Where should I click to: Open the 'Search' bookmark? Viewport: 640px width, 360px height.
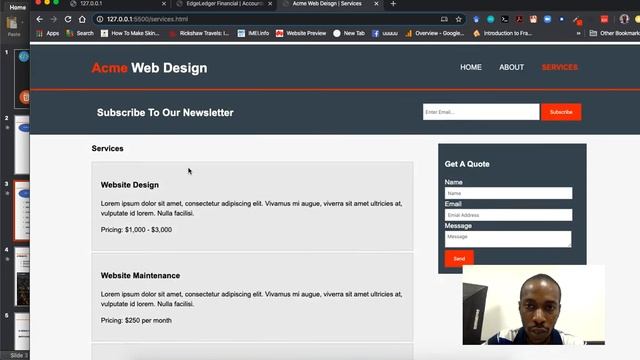pyautogui.click(x=80, y=33)
